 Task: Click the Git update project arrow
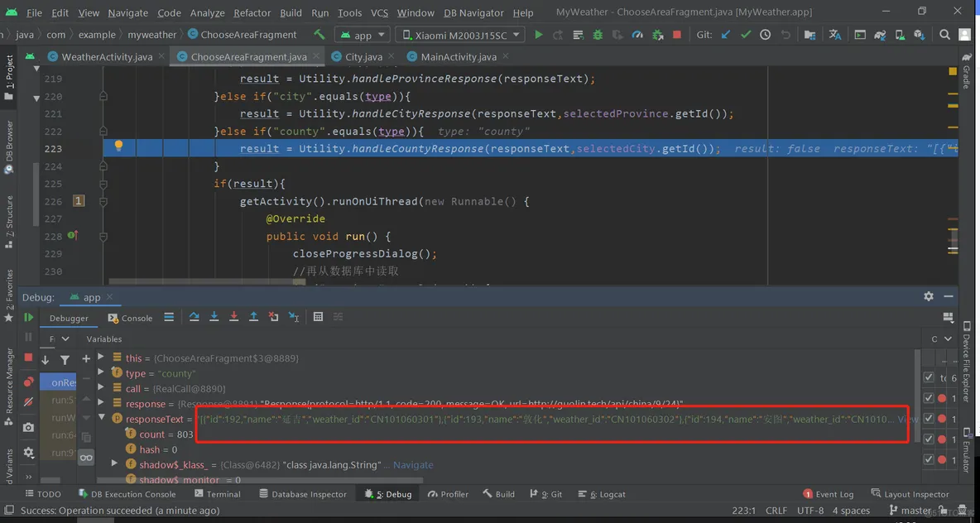click(x=726, y=35)
